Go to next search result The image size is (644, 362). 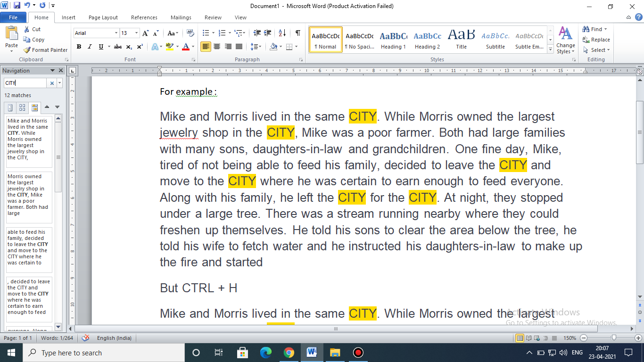pyautogui.click(x=58, y=107)
